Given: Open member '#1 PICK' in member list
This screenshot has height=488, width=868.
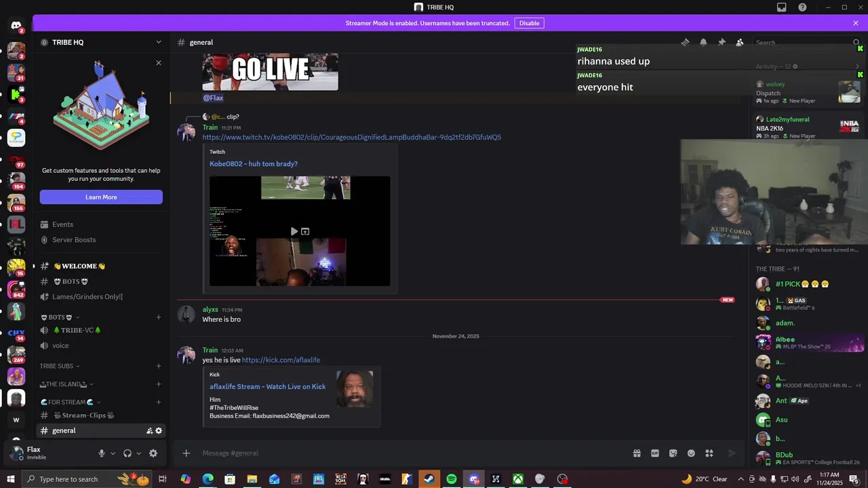Looking at the screenshot, I should (x=808, y=284).
